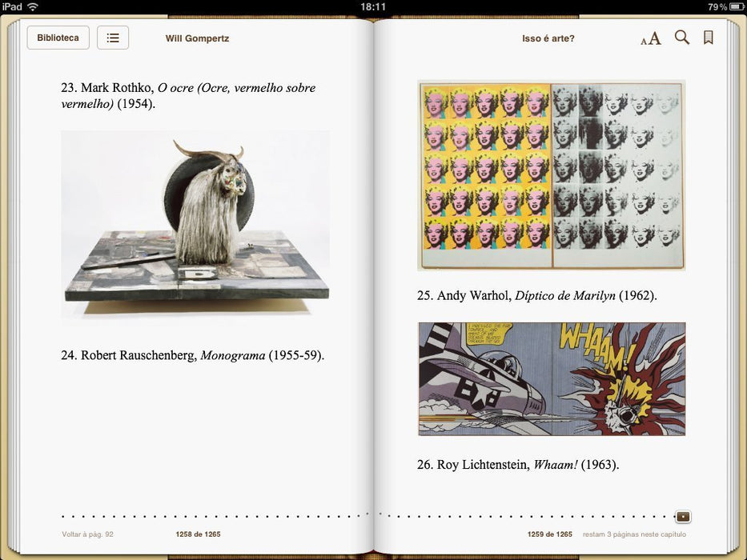Tap the Andy Warhol caption number 25
The image size is (747, 560).
(x=424, y=296)
